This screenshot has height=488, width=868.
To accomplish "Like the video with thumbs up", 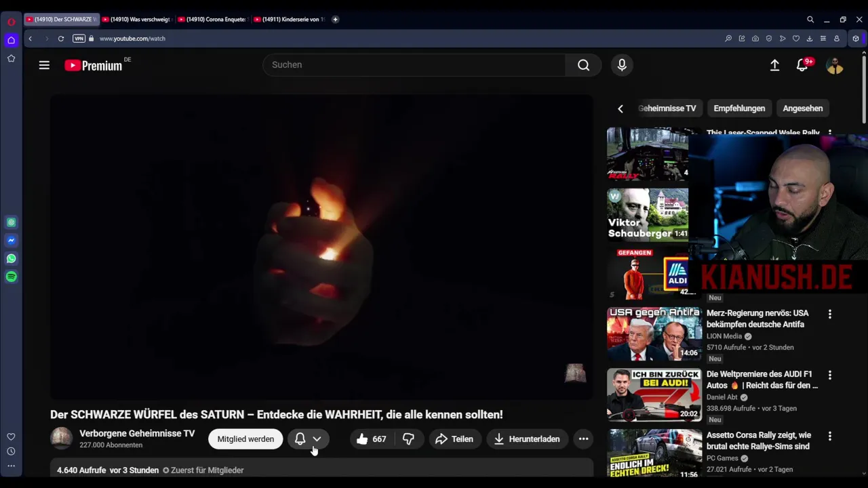I will (x=371, y=439).
